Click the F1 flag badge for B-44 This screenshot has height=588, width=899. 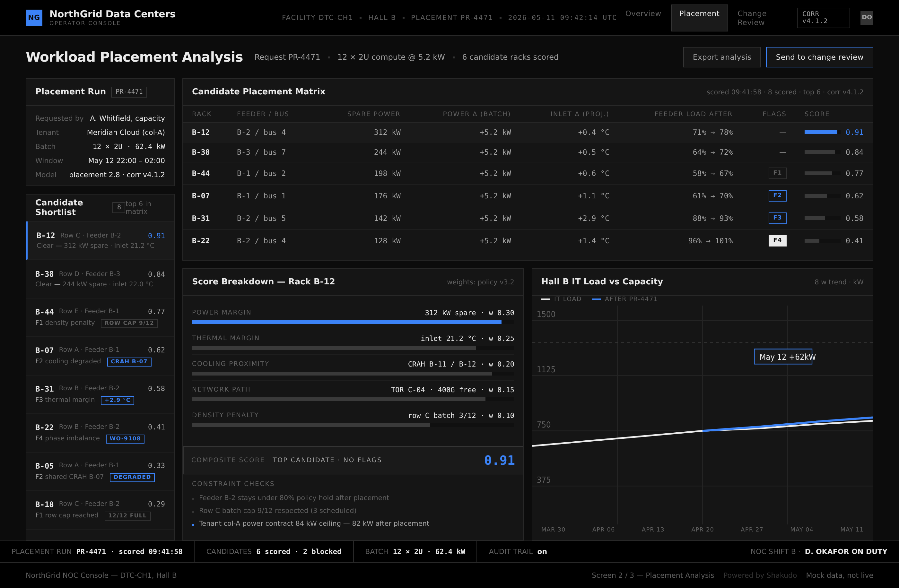click(777, 173)
